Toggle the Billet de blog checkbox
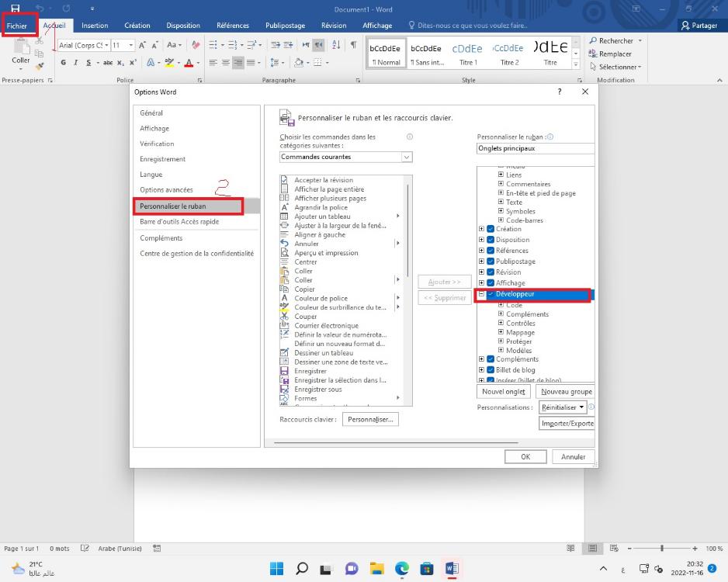This screenshot has width=728, height=582. 491,370
